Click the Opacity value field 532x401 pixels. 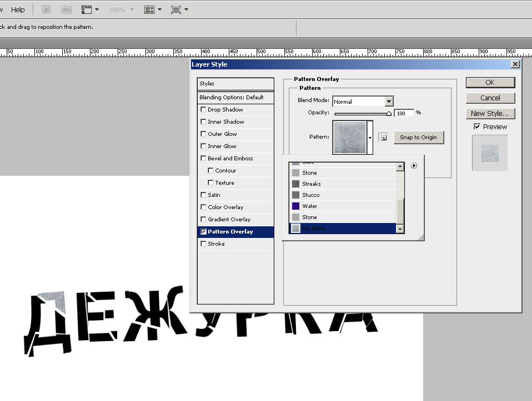[x=404, y=113]
